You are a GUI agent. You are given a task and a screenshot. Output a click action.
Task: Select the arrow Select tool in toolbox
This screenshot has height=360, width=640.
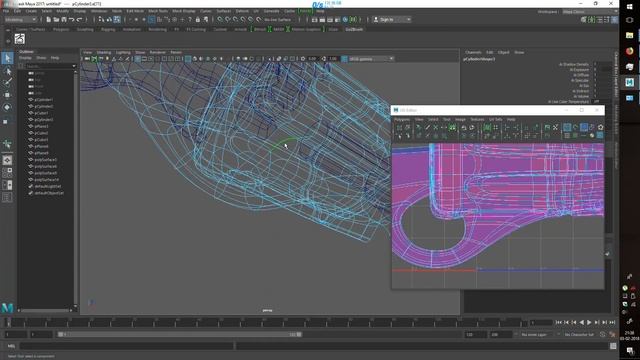[7, 58]
